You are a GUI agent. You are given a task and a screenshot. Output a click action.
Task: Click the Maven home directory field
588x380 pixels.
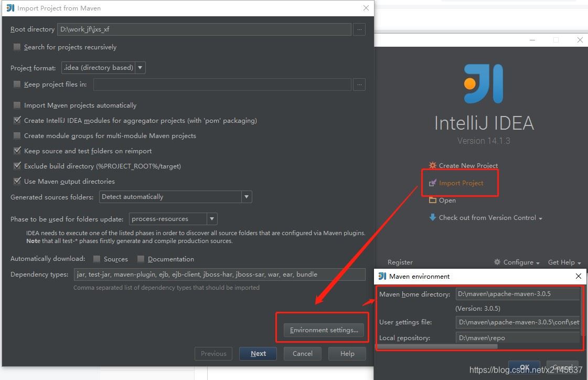[x=518, y=294]
